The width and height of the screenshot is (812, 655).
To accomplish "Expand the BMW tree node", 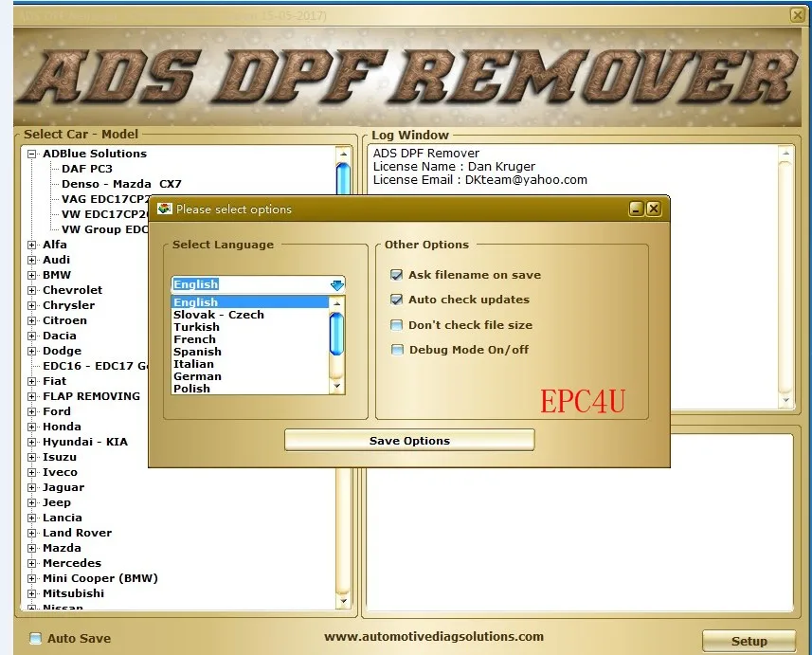I will 32,275.
